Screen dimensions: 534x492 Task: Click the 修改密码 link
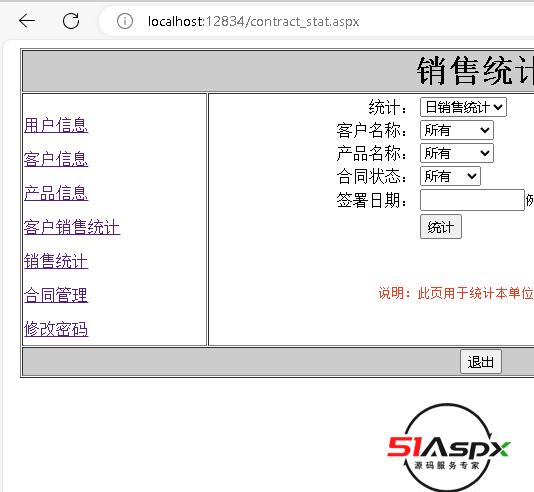point(56,329)
